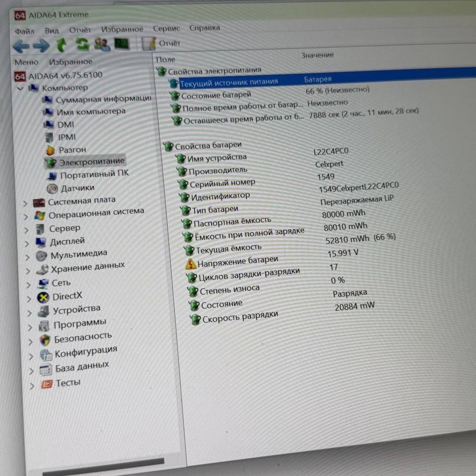Expand the Хранение данных node
Screen dimensions: 476x476
point(28,271)
